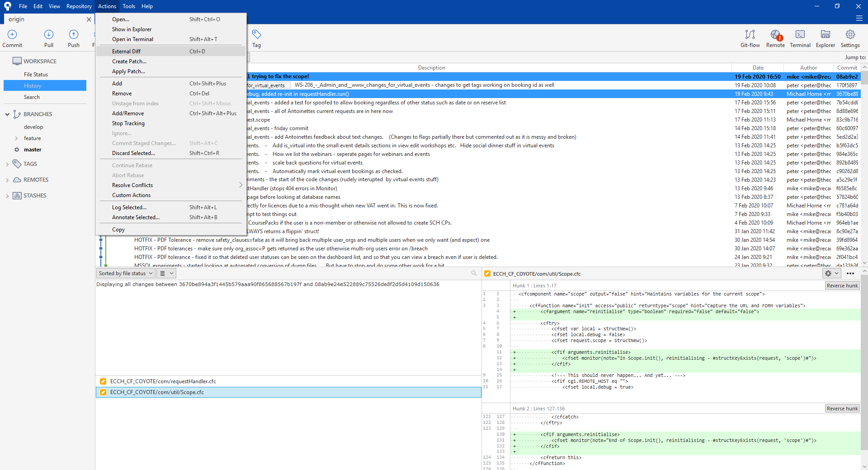Expand the TAGS section
Image resolution: width=868 pixels, height=470 pixels.
click(x=7, y=164)
